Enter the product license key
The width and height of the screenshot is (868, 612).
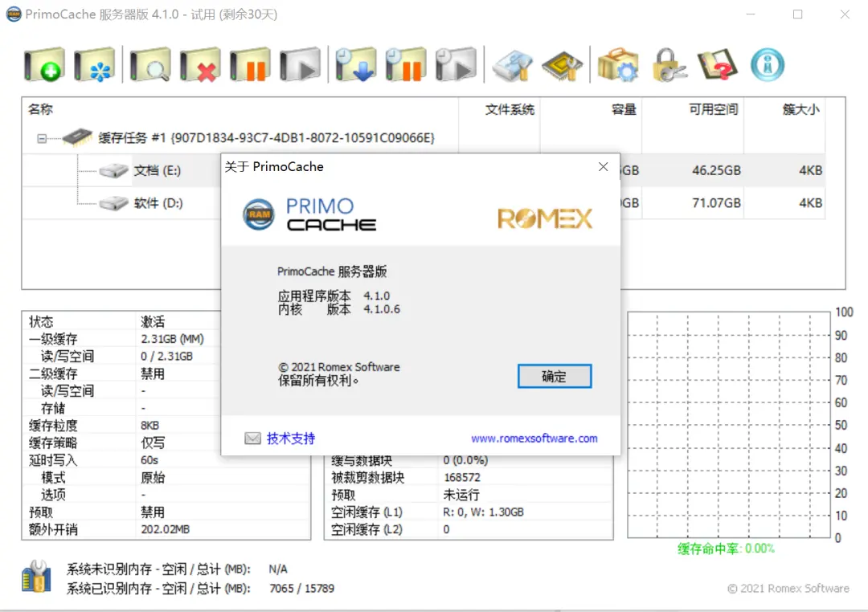669,64
